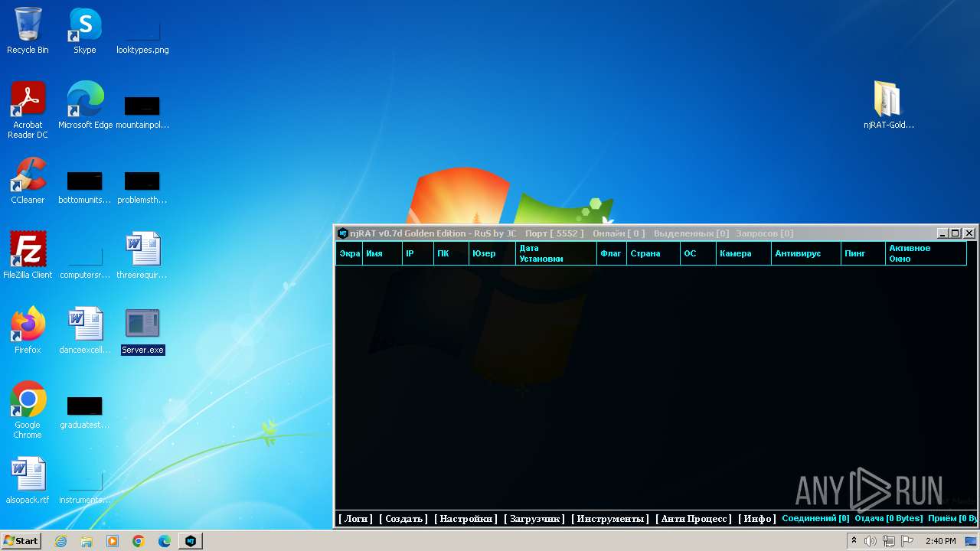The image size is (980, 551).
Task: Click the Соединений [0] status text
Action: point(815,519)
